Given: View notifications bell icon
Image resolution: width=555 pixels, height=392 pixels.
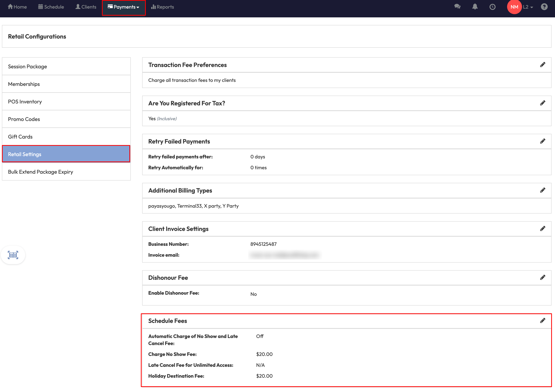Looking at the screenshot, I should pyautogui.click(x=475, y=7).
